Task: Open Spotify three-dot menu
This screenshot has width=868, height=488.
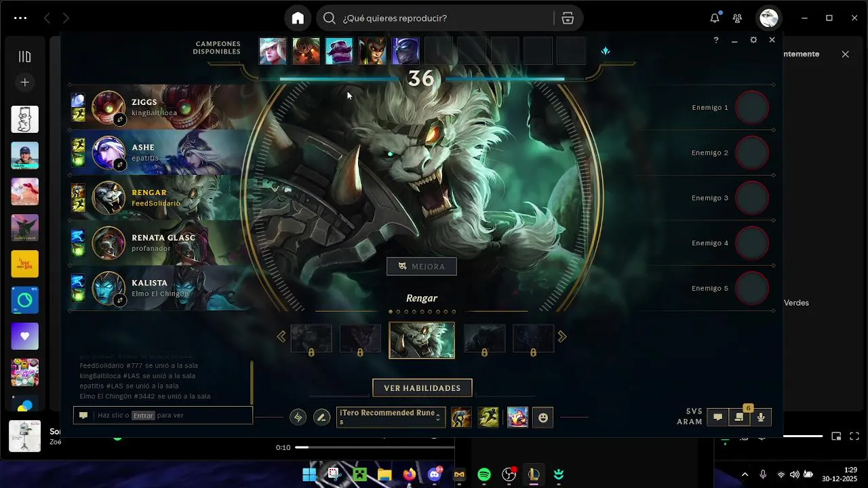Action: [x=20, y=18]
